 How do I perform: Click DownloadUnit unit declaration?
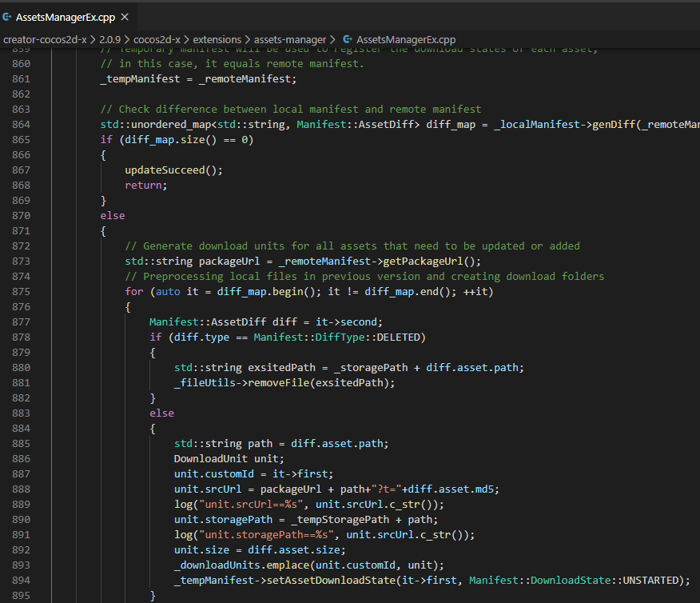point(229,459)
